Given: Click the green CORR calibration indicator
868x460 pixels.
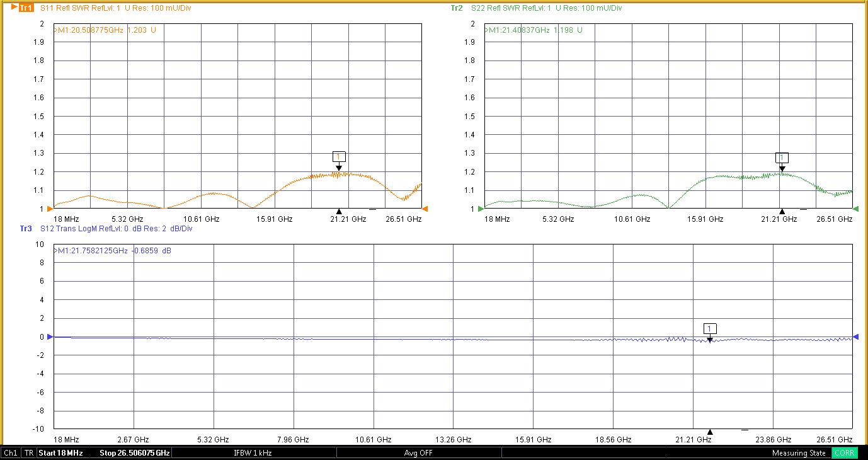Looking at the screenshot, I should click(x=844, y=453).
